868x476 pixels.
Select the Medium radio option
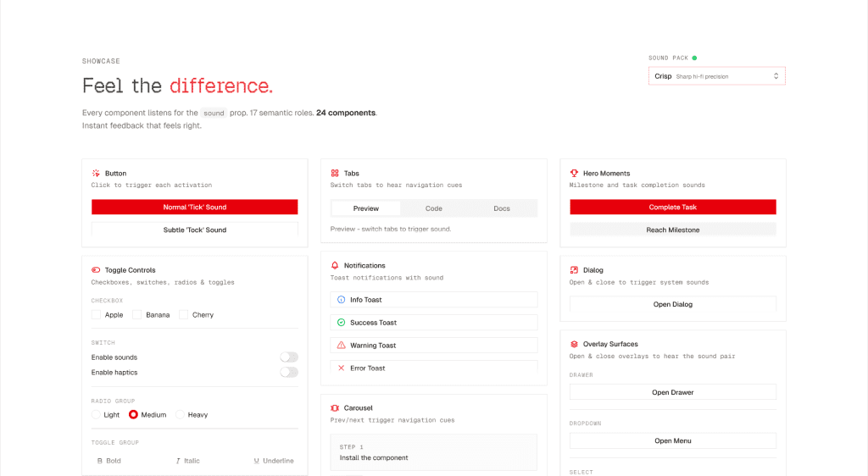(x=133, y=415)
